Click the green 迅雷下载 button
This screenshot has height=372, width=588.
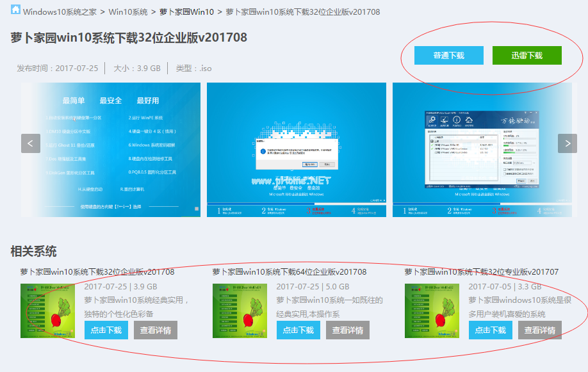point(527,55)
